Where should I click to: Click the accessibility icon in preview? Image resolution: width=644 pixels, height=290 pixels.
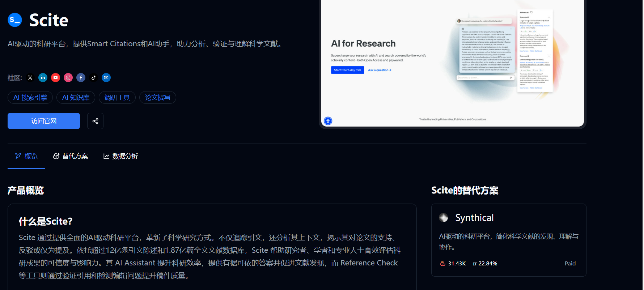point(328,121)
